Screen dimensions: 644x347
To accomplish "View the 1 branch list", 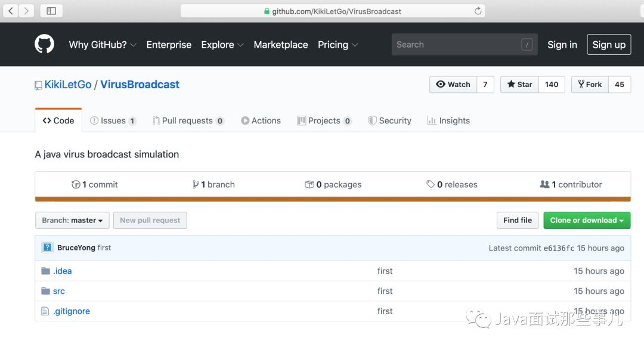I will 213,184.
